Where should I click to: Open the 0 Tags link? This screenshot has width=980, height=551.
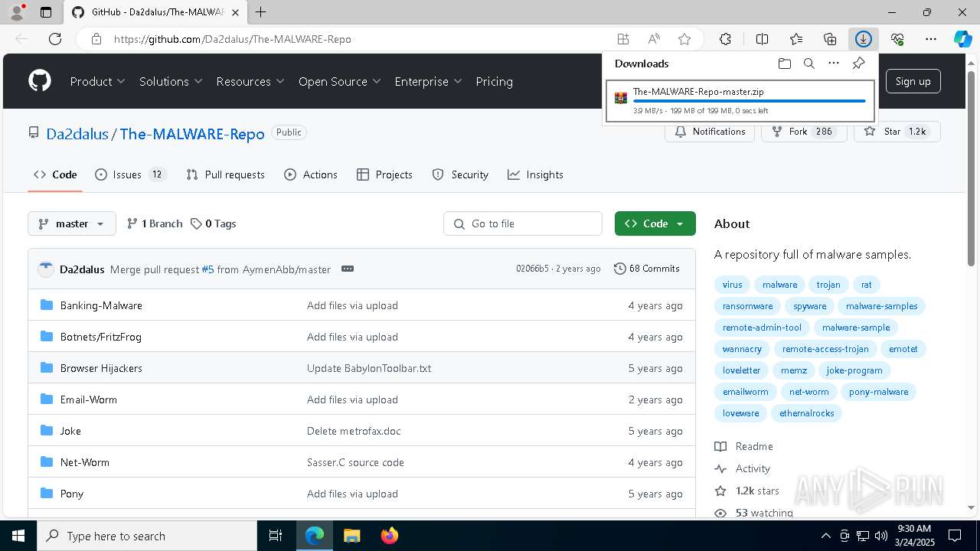coord(214,223)
